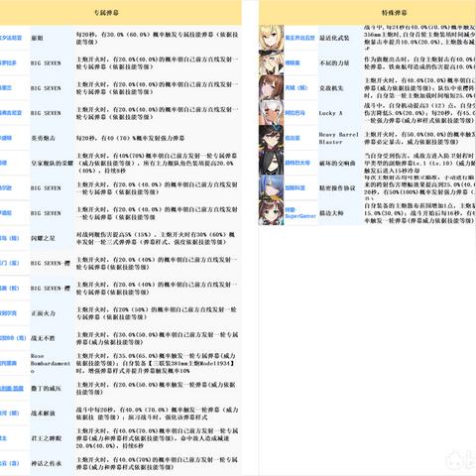Open the portrait next to Heavy Barrel Blaster
Viewport: 476px width, 476px height.
pyautogui.click(x=271, y=138)
